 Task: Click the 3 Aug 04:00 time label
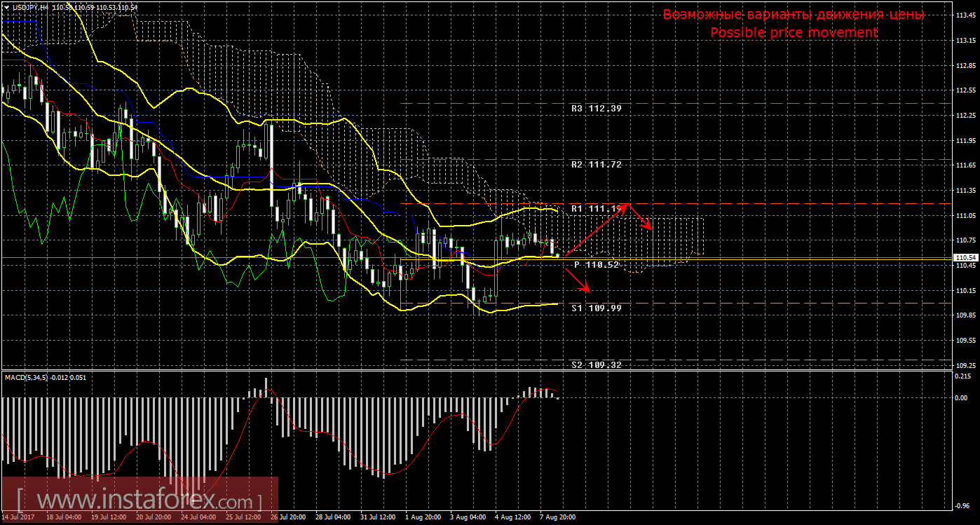coord(468,519)
